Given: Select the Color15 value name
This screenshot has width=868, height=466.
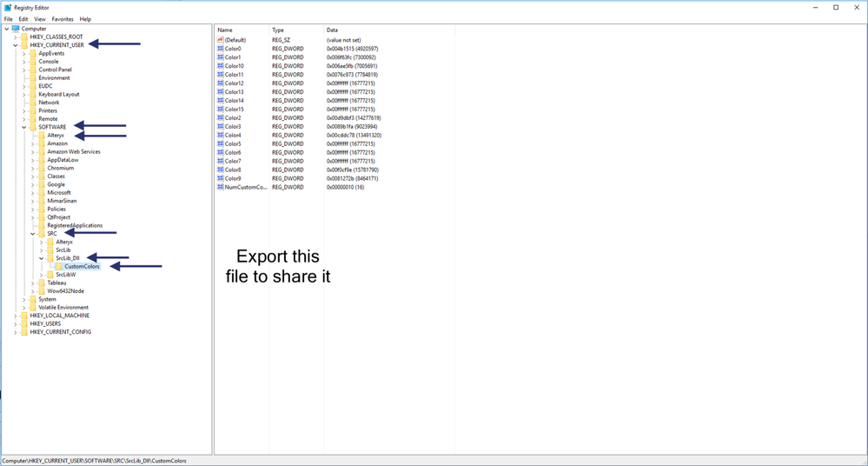Looking at the screenshot, I should 235,110.
